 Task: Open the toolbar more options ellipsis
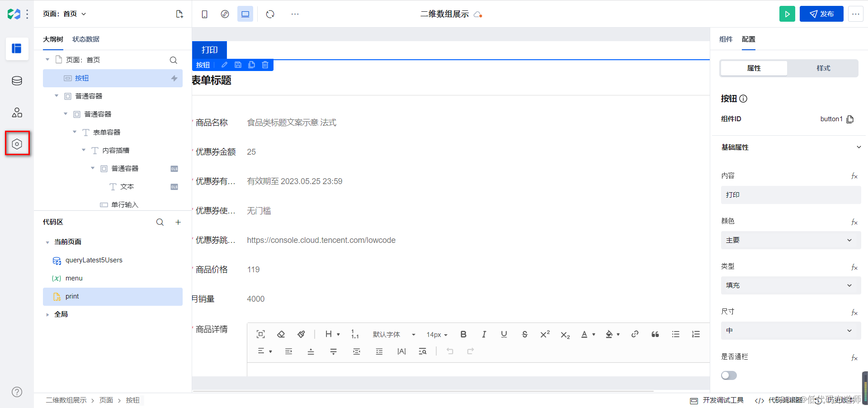[x=295, y=14]
